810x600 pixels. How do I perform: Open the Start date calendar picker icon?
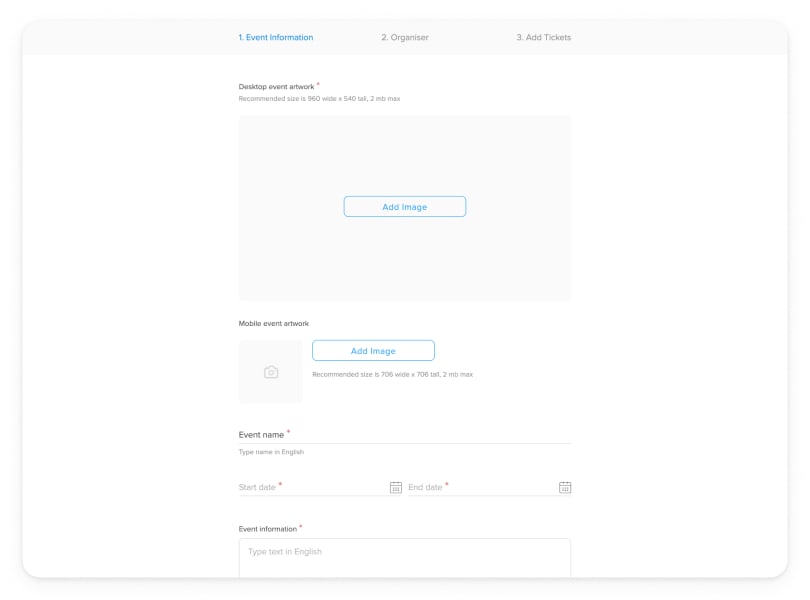(395, 488)
